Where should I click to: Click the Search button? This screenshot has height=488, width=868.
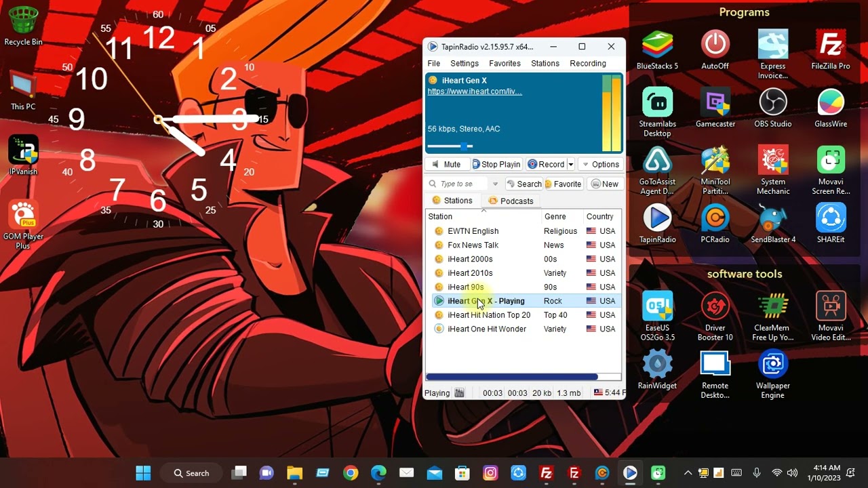click(x=524, y=184)
